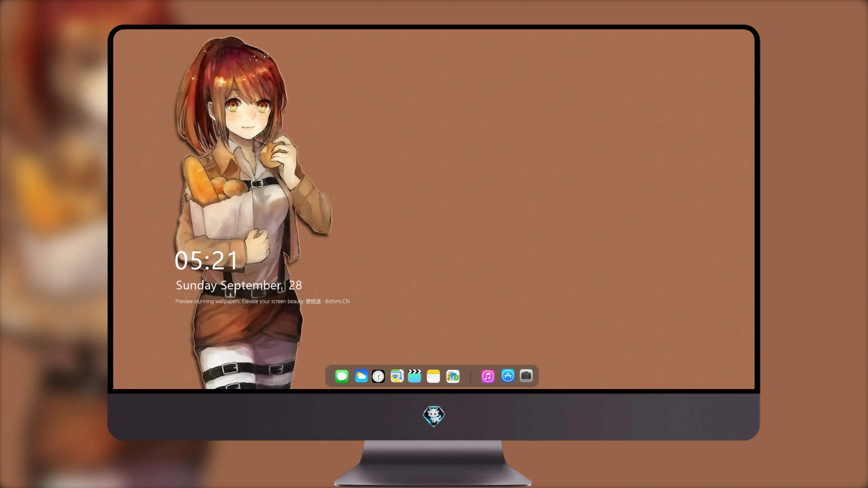The image size is (868, 488).
Task: Open the Notes app in the dock
Action: 433,376
